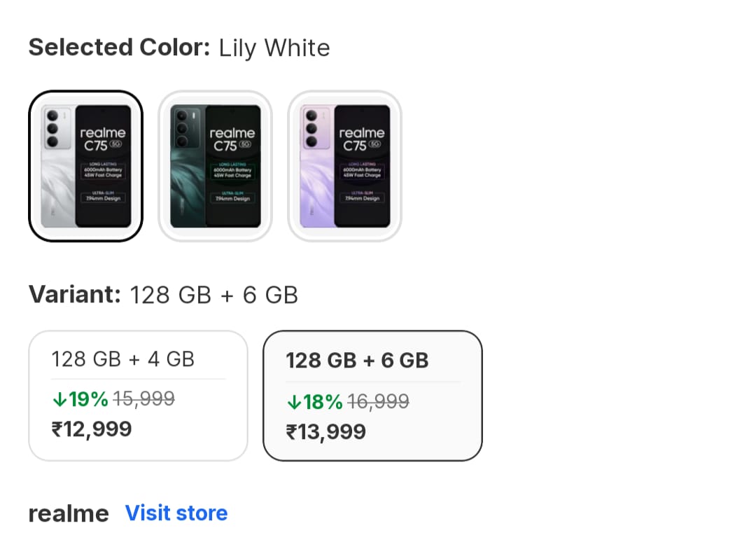Click the ₹13,999 price
This screenshot has width=756, height=535.
point(326,431)
